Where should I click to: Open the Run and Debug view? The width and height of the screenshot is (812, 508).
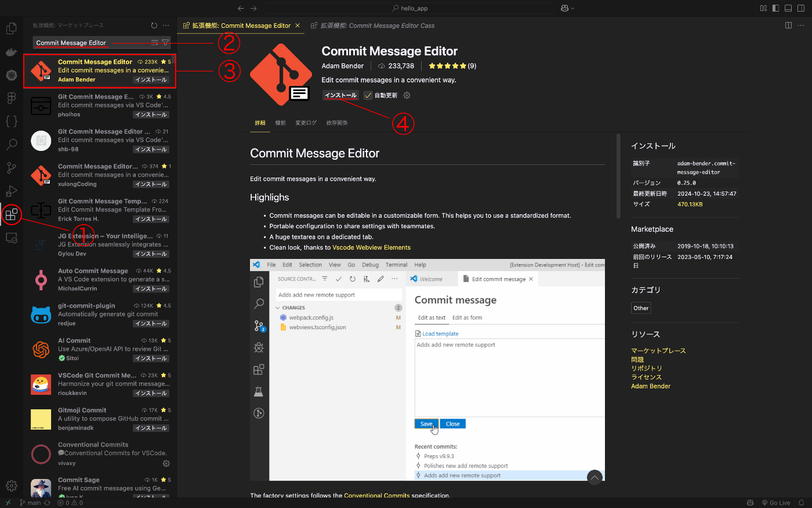pyautogui.click(x=12, y=191)
